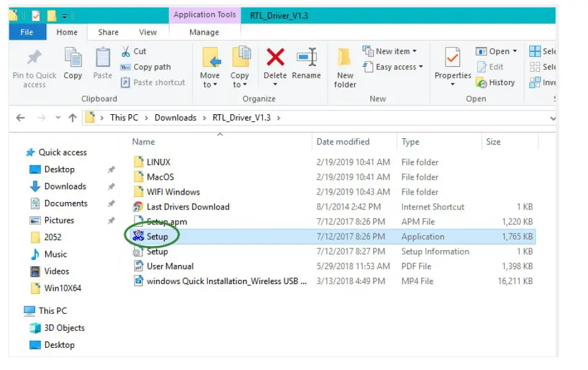Open Documents in navigation pane
The image size is (588, 370).
tap(65, 203)
